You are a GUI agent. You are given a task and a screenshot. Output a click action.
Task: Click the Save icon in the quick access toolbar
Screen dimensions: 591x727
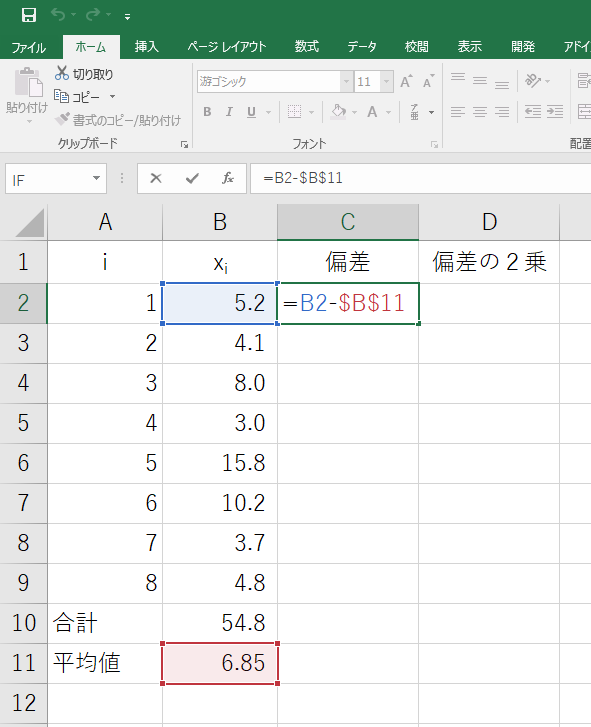point(29,15)
